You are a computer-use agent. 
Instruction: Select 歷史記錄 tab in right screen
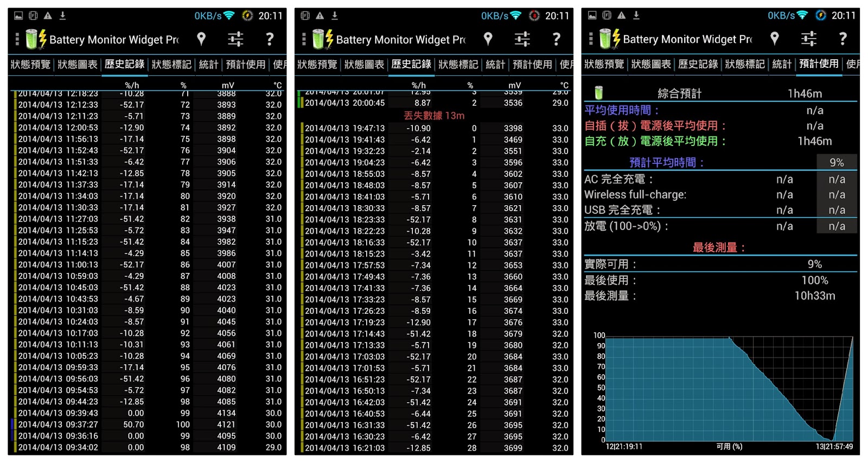click(698, 64)
